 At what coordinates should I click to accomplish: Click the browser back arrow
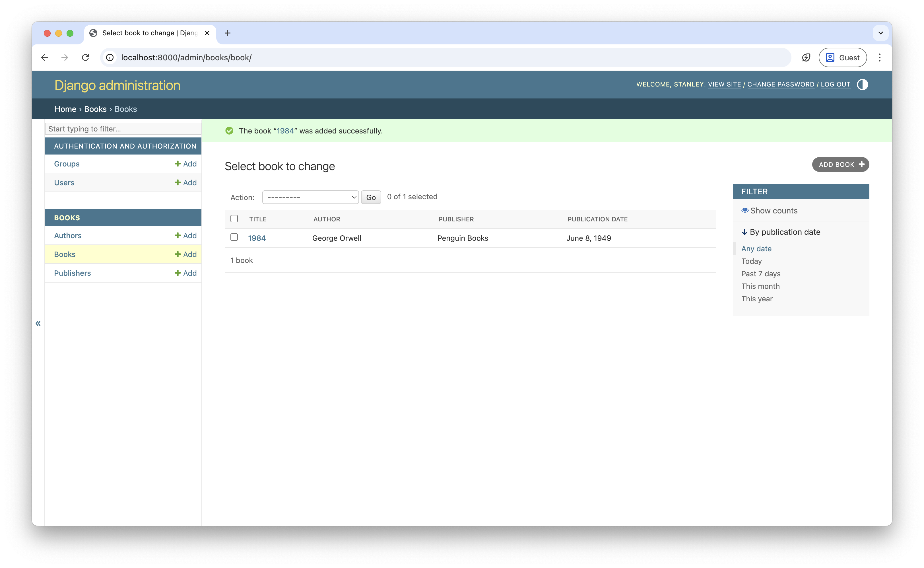pos(44,57)
